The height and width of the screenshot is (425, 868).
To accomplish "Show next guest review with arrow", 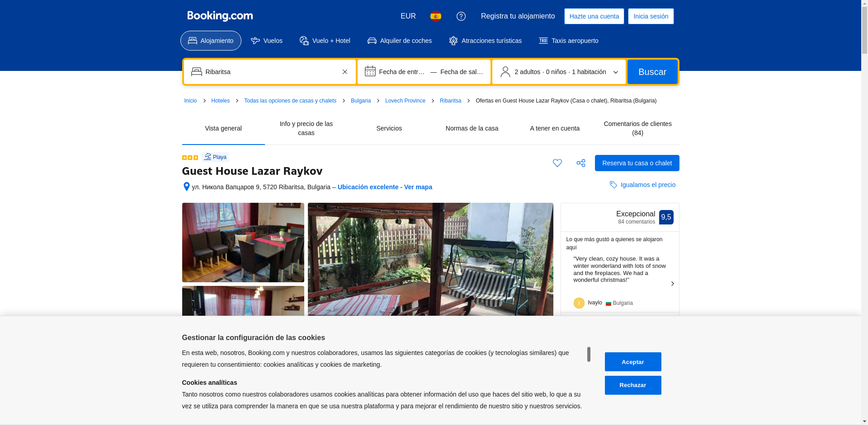I will [672, 284].
